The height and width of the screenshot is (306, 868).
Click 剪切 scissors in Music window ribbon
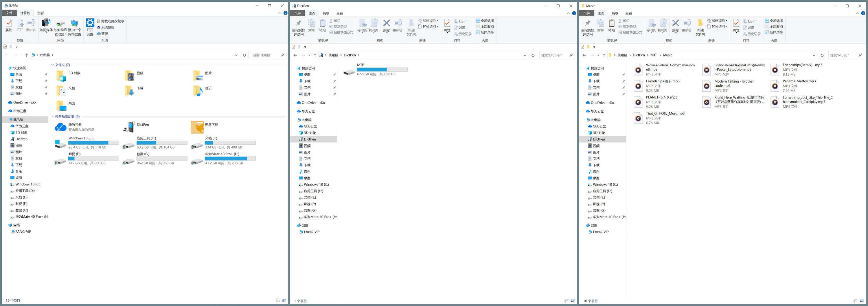tap(624, 21)
